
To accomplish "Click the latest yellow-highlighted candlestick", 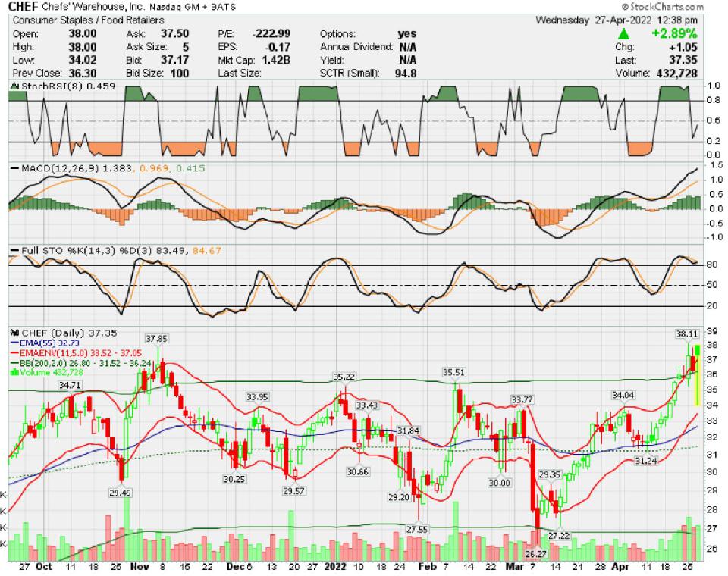I will click(x=697, y=375).
